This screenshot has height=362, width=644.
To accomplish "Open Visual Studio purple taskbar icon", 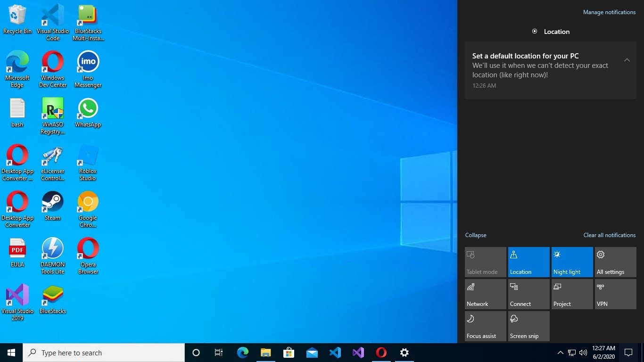I will (x=358, y=353).
